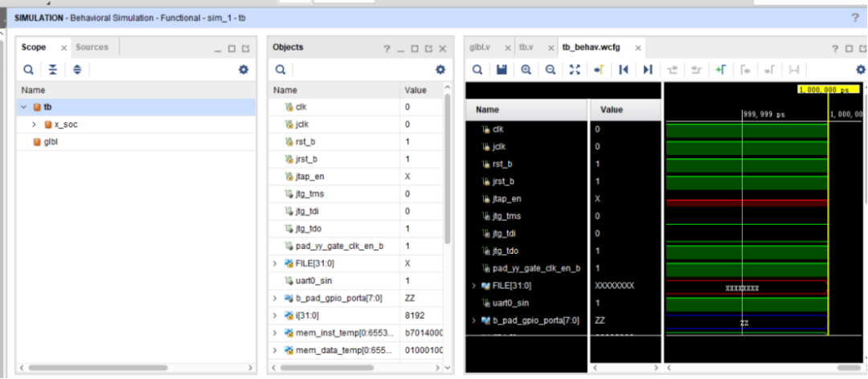Open waveform window settings gear

click(x=861, y=69)
